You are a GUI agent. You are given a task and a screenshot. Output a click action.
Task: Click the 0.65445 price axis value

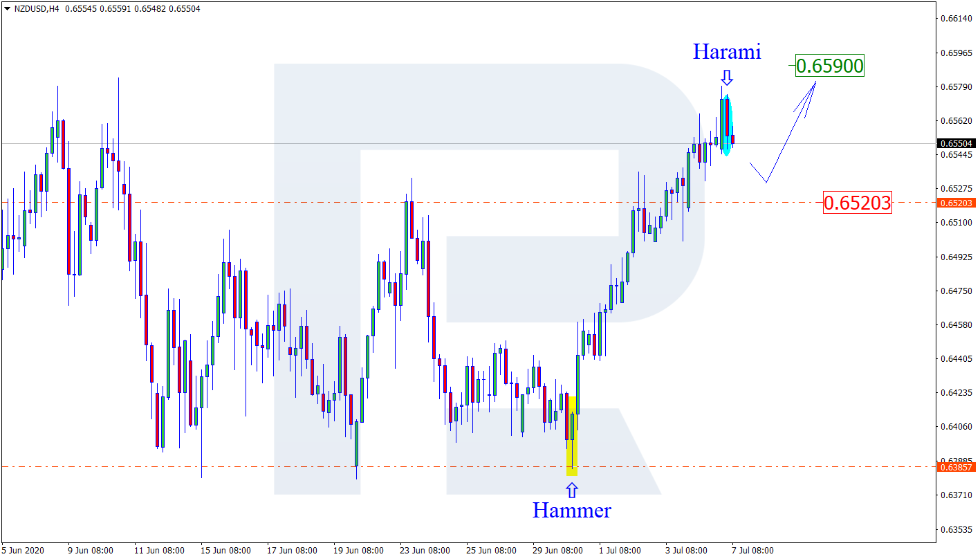coord(957,154)
